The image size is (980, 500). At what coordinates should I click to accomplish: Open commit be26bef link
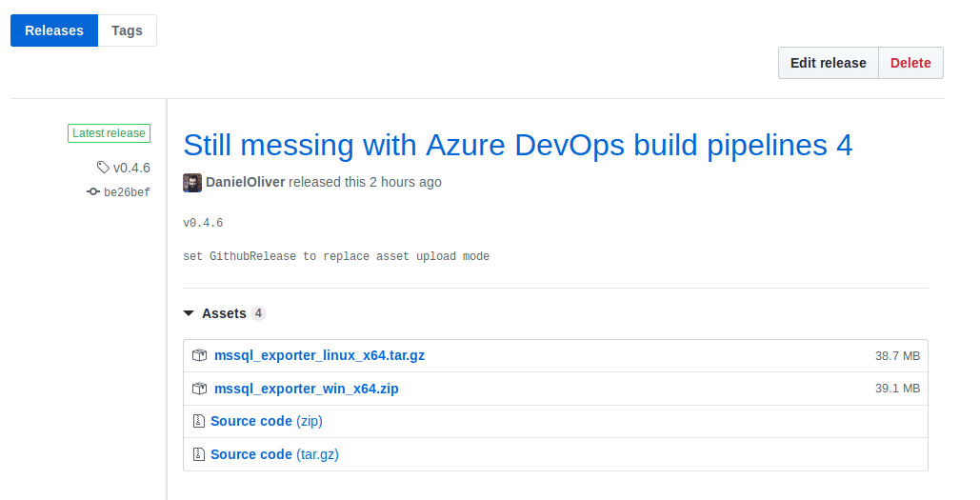pyautogui.click(x=127, y=192)
